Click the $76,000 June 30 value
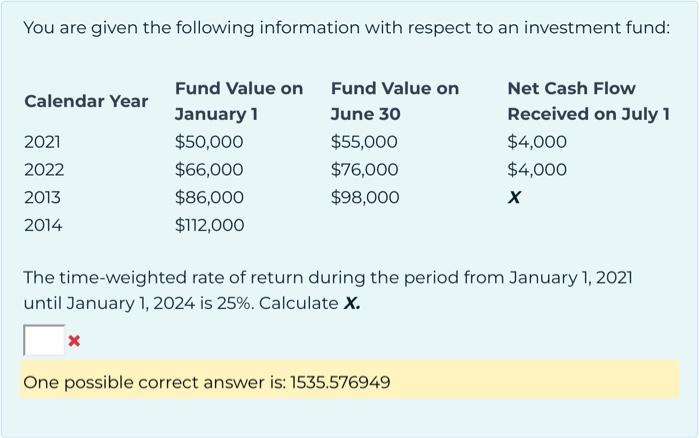Viewport: 700px width, 438px height. [x=364, y=170]
